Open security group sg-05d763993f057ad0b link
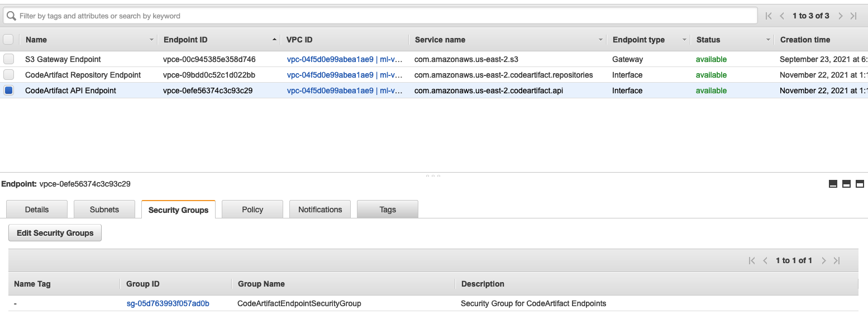Image resolution: width=868 pixels, height=319 pixels. tap(168, 303)
